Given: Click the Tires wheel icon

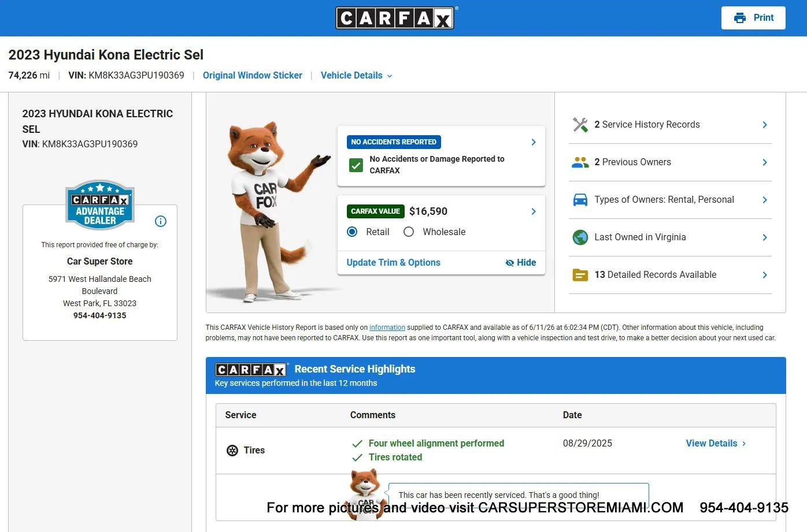Looking at the screenshot, I should (232, 451).
